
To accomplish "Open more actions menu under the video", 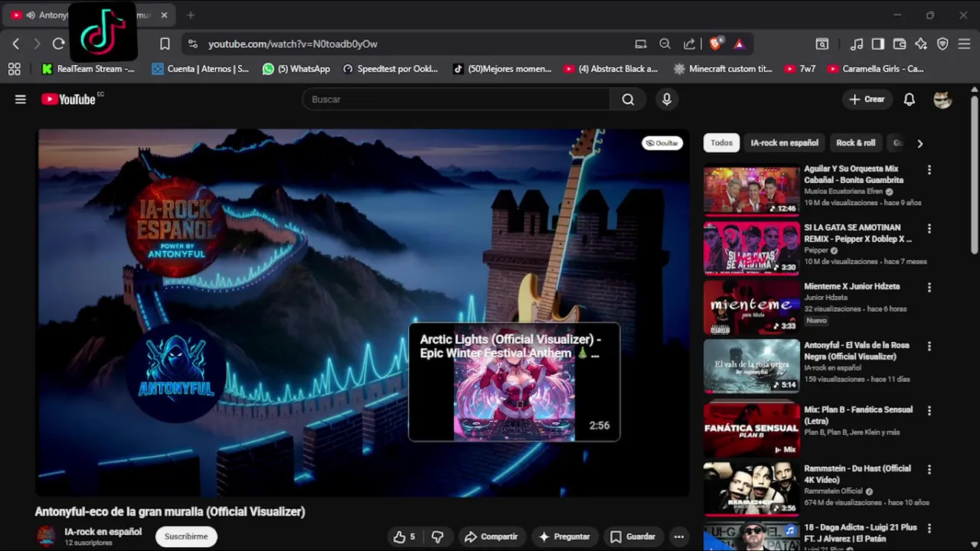I will coord(678,536).
